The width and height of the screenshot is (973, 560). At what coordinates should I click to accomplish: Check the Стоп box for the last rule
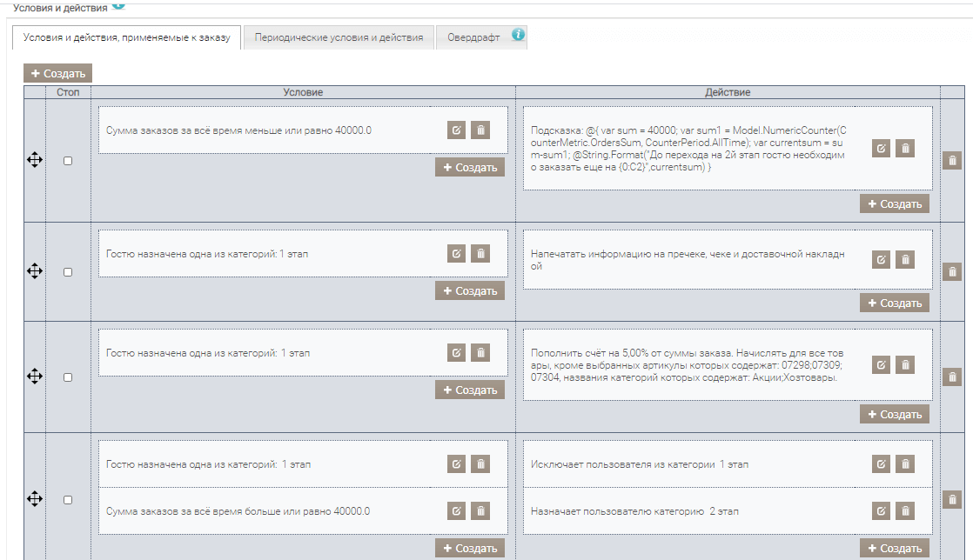click(x=69, y=500)
